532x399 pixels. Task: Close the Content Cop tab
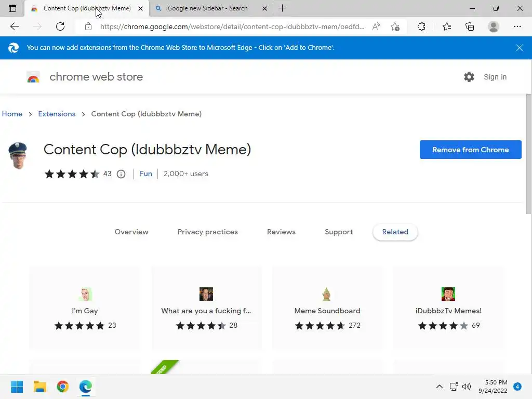[140, 8]
